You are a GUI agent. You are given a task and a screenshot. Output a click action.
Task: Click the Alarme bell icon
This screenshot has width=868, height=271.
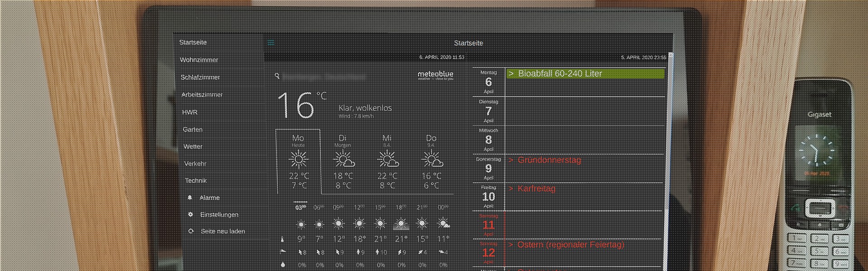[x=190, y=198]
